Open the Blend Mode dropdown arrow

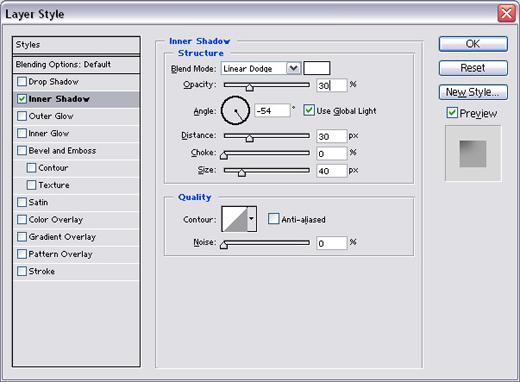pyautogui.click(x=294, y=68)
